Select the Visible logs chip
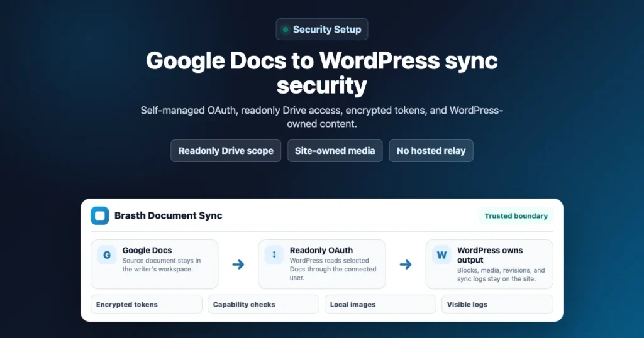 click(497, 304)
